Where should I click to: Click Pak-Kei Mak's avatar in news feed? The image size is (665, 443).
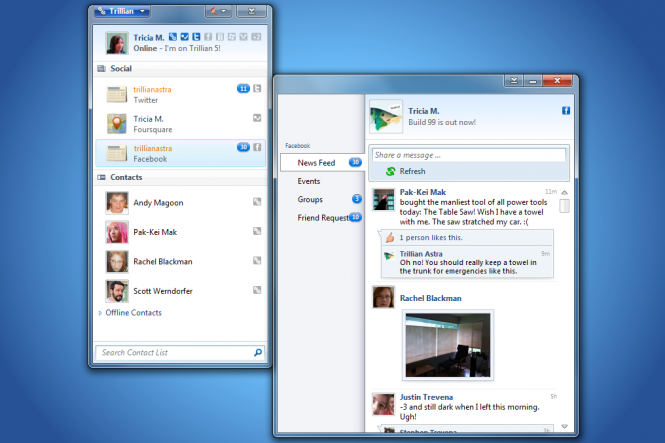click(x=383, y=200)
